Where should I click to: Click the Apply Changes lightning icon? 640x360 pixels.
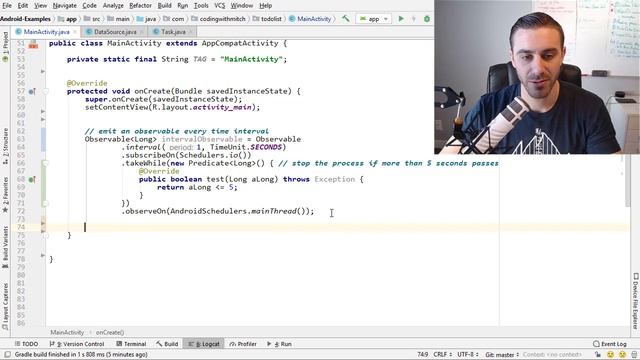click(413, 19)
